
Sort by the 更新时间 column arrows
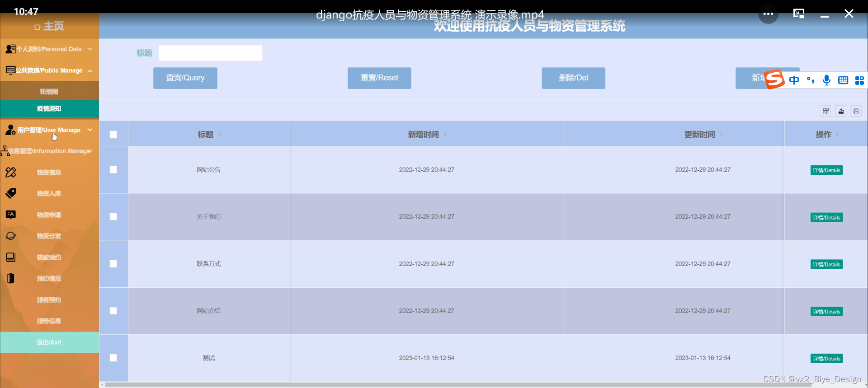pyautogui.click(x=721, y=135)
